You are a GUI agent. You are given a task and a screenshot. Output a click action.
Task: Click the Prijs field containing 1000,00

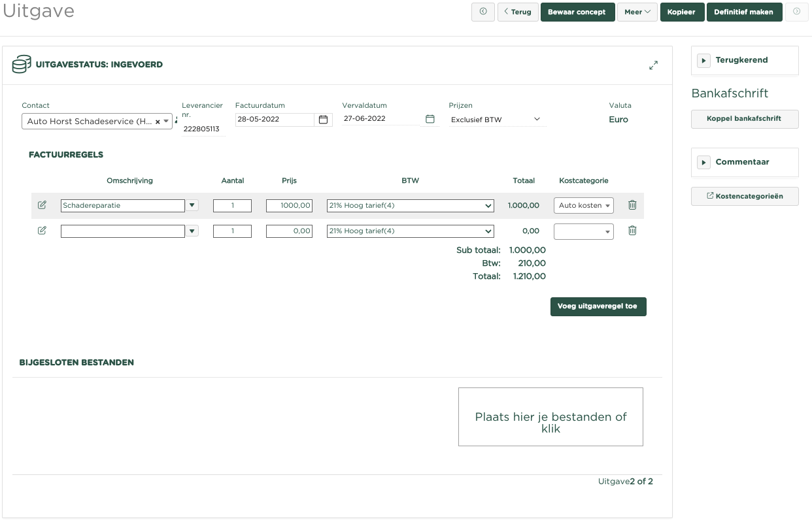click(x=289, y=206)
